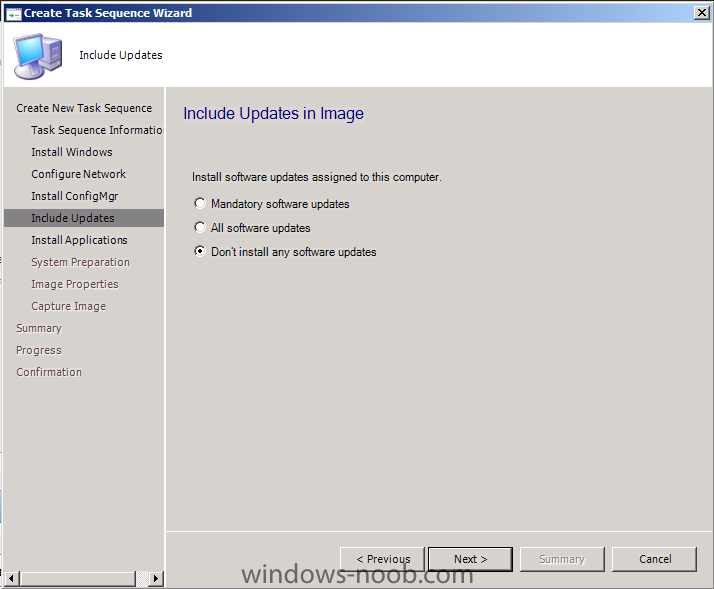This screenshot has width=714, height=589.
Task: Open the Configure Network step
Action: 78,174
